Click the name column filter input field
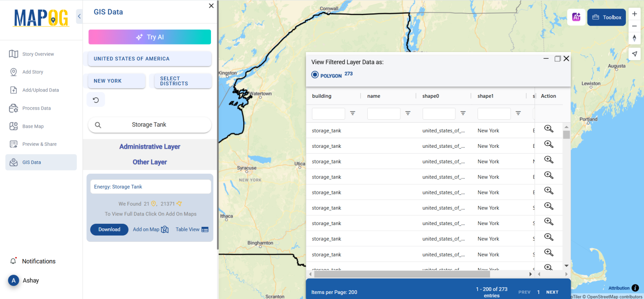 coord(384,113)
